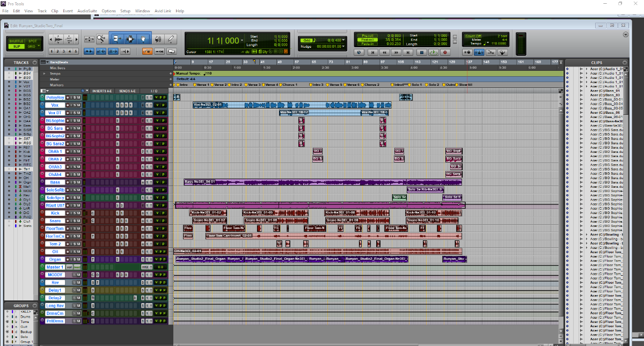Expand the Tempo ruler triangle
Image resolution: width=644 pixels, height=346 pixels.
point(45,73)
